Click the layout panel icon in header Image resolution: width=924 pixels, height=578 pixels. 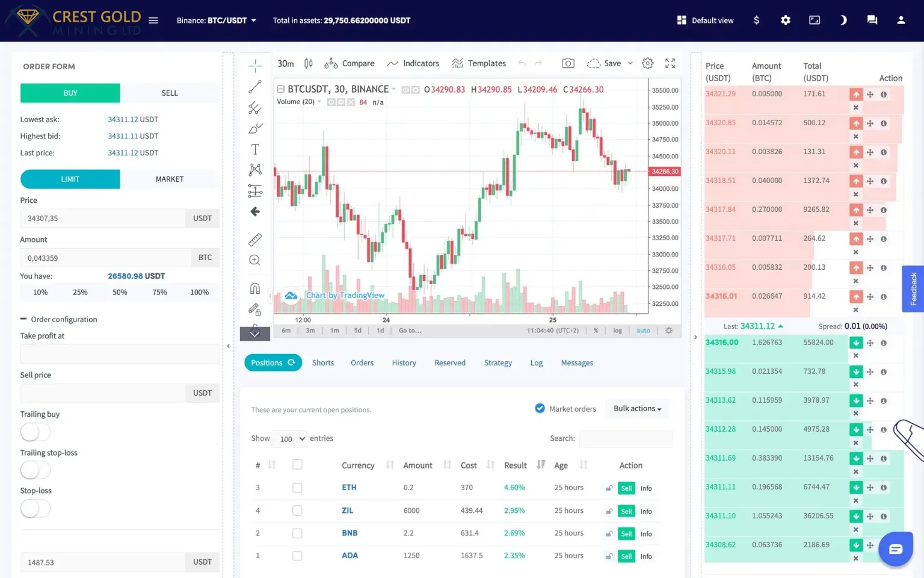[x=815, y=20]
